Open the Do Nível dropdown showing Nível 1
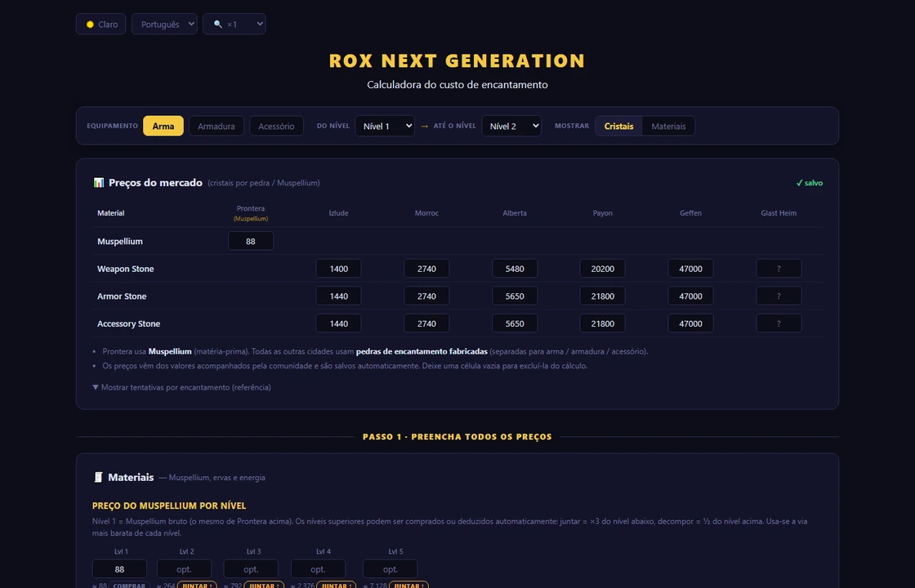 pos(385,126)
